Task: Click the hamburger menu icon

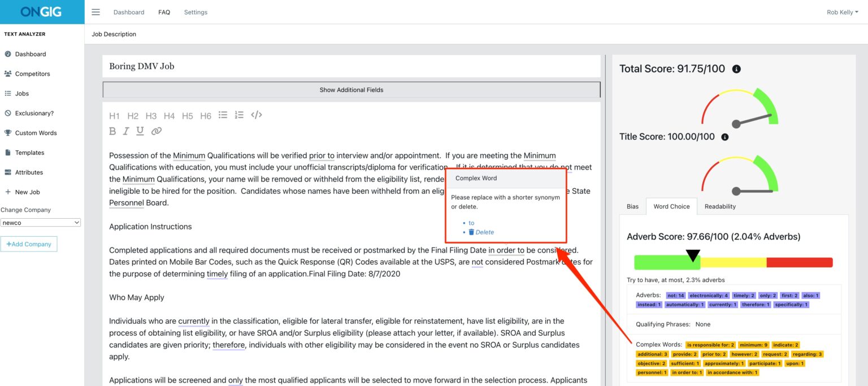Action: tap(96, 12)
